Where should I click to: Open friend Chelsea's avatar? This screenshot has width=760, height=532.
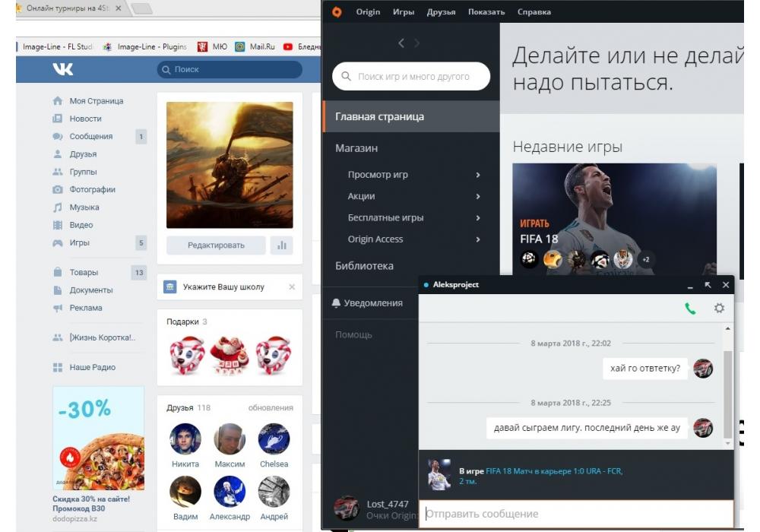[x=274, y=439]
